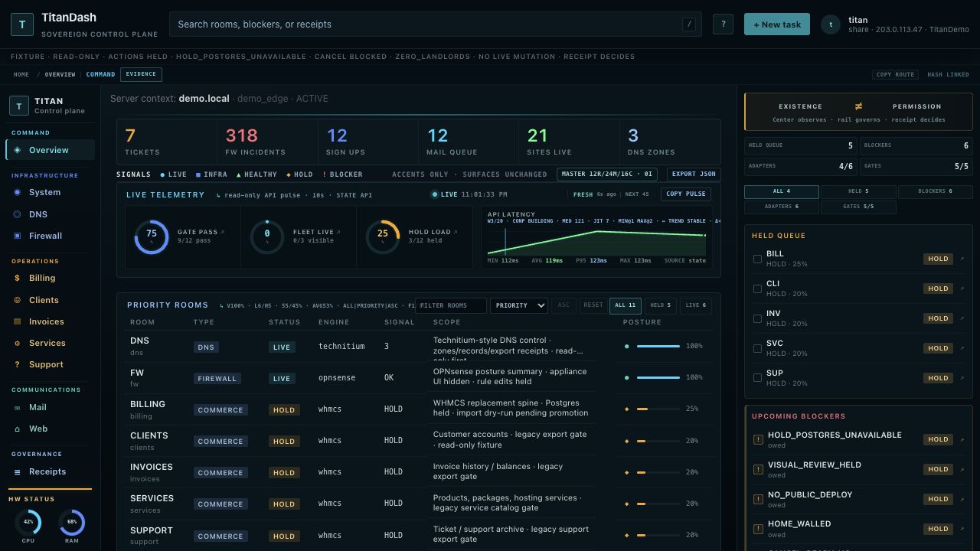This screenshot has height=551, width=980.
Task: Focus the FILTER ROOMS input
Action: (451, 305)
